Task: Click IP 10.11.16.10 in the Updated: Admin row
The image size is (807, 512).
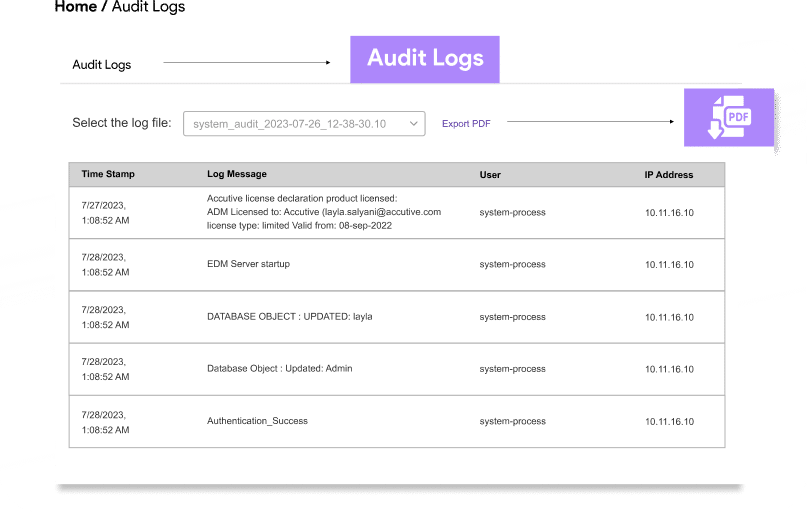Action: (x=669, y=369)
